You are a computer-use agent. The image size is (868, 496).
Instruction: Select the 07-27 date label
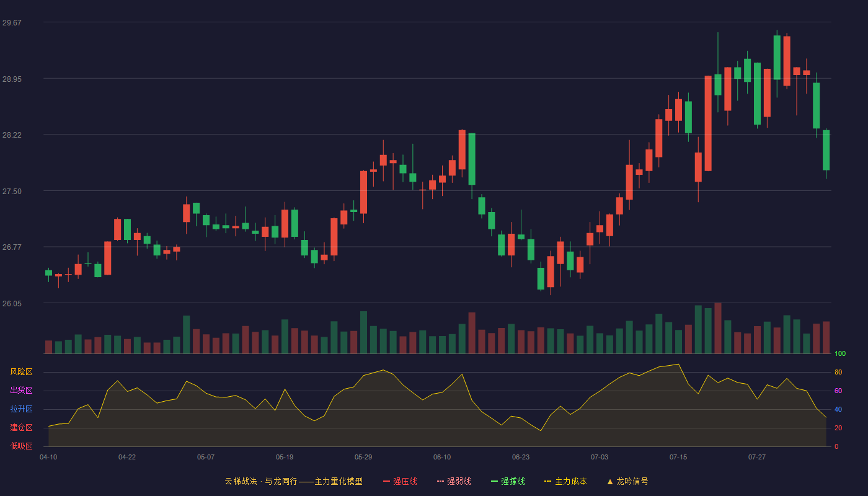coord(757,457)
